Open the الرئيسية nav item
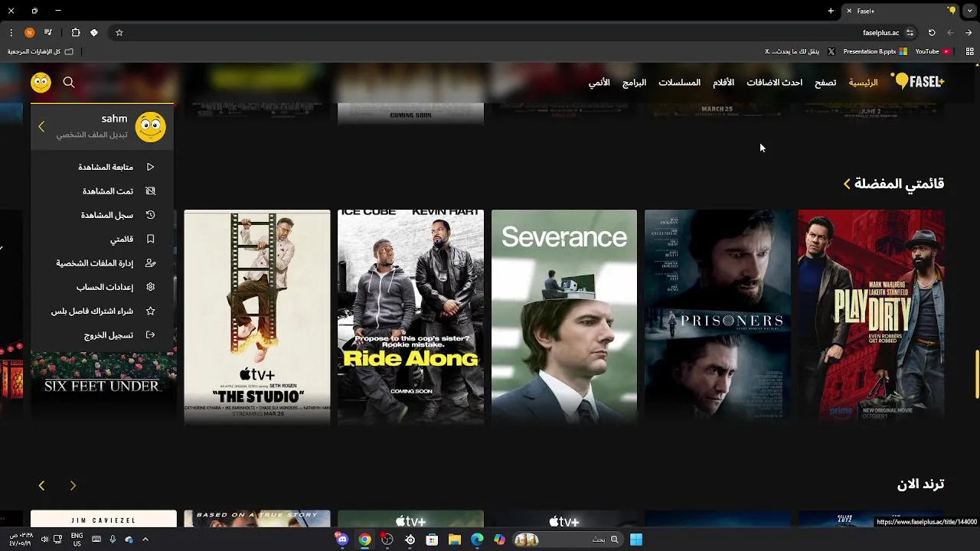The width and height of the screenshot is (980, 551). (863, 82)
